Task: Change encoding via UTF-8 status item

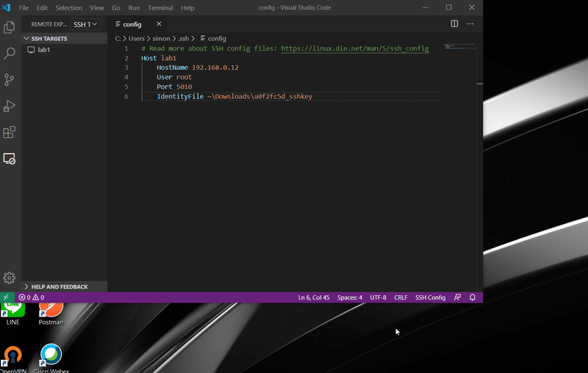Action: coord(378,297)
